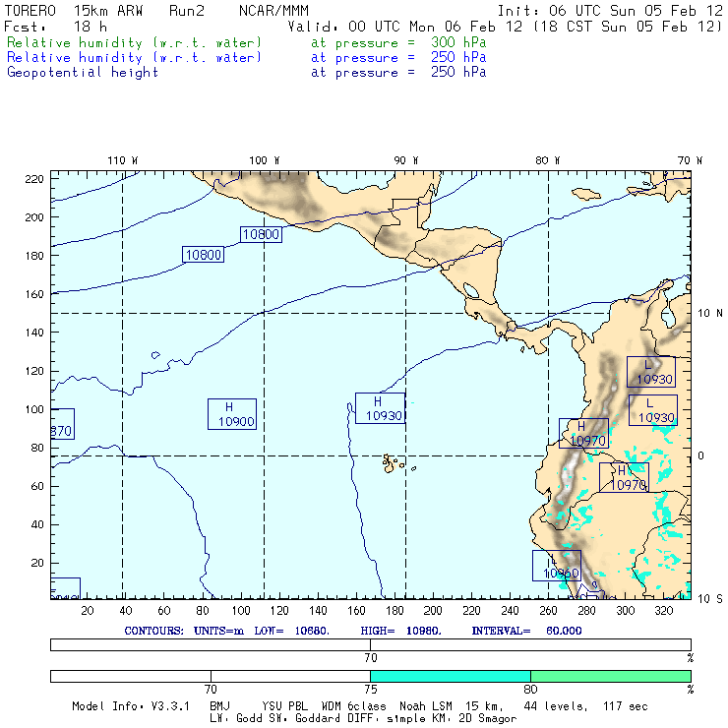Image resolution: width=728 pixels, height=728 pixels.
Task: Click the "10 N" latitude label
Action: click(x=710, y=314)
